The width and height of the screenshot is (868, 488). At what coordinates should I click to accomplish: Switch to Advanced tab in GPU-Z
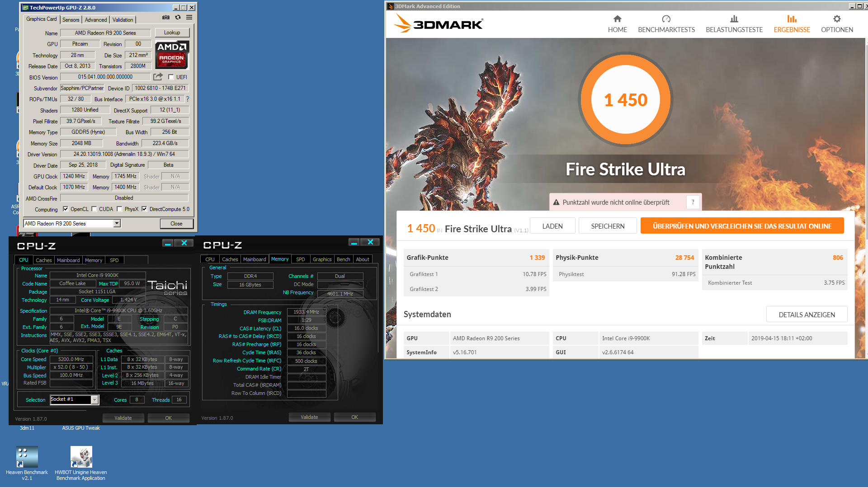[x=96, y=20]
